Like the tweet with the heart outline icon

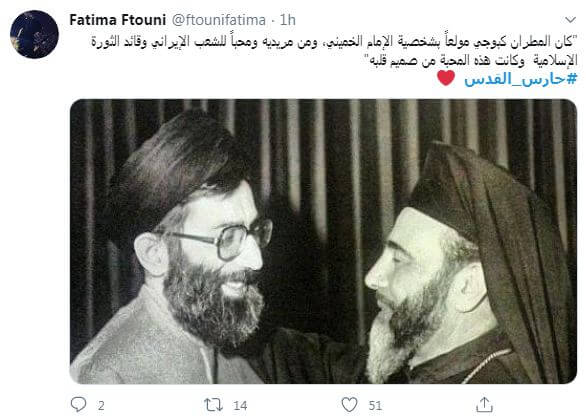349,405
